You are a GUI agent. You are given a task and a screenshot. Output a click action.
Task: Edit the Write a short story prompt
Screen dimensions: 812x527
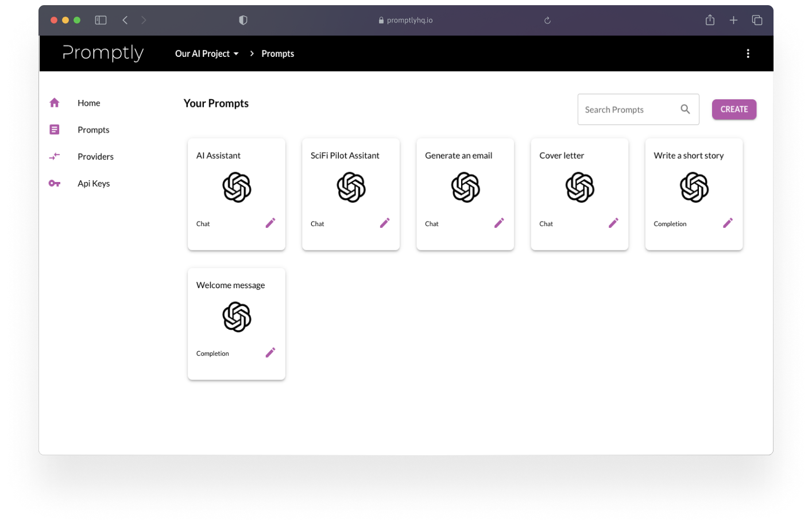click(x=728, y=223)
